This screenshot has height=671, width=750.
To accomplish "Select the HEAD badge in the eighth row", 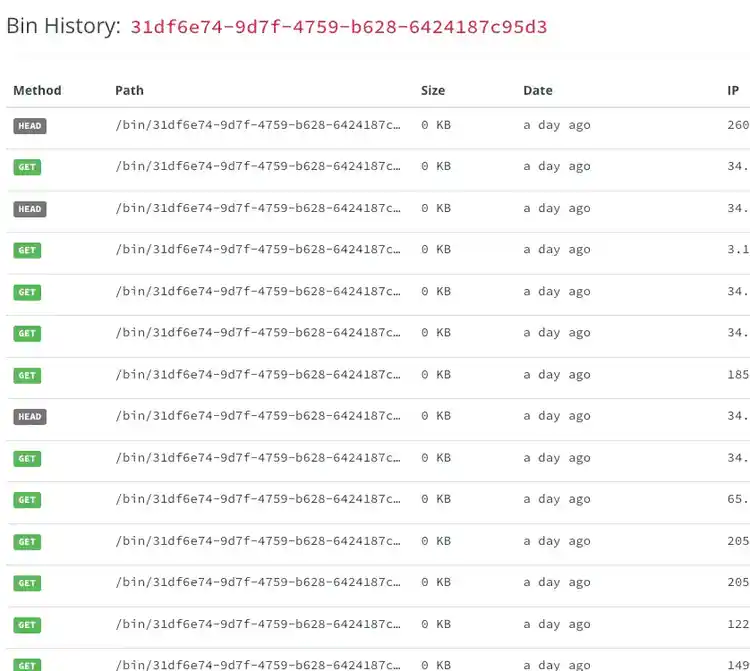I will 29,416.
